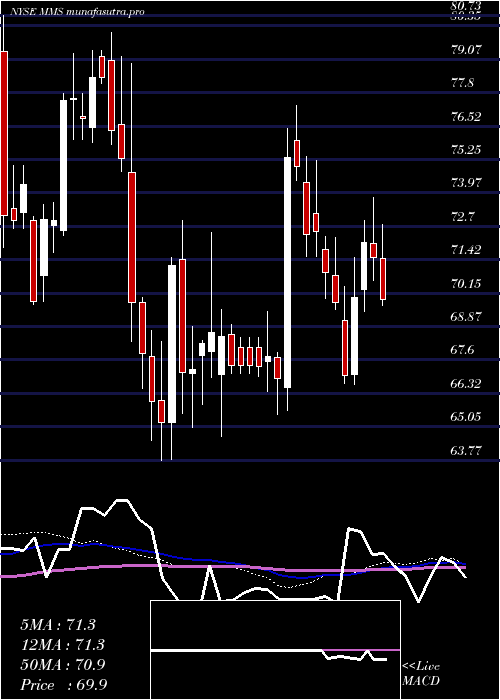
Task: Click the 70.15 price axis label
Action: (466, 283)
